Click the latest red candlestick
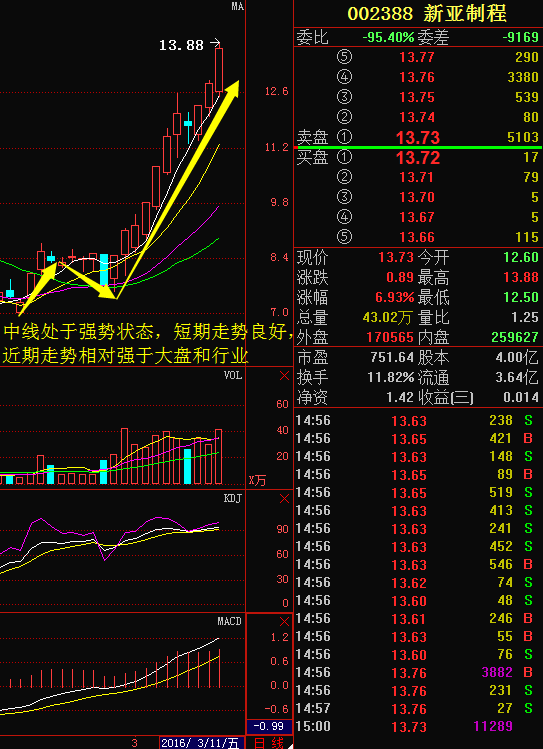 pos(219,70)
